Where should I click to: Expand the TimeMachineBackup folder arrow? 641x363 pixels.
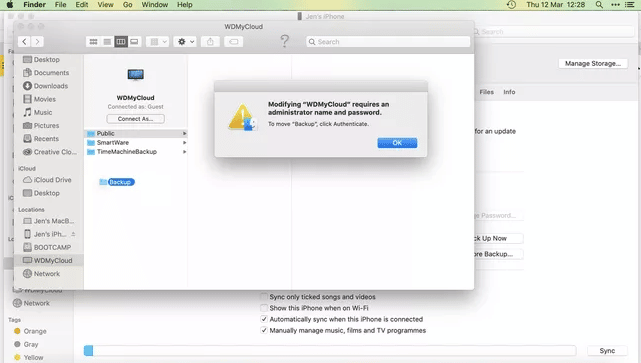pyautogui.click(x=184, y=151)
